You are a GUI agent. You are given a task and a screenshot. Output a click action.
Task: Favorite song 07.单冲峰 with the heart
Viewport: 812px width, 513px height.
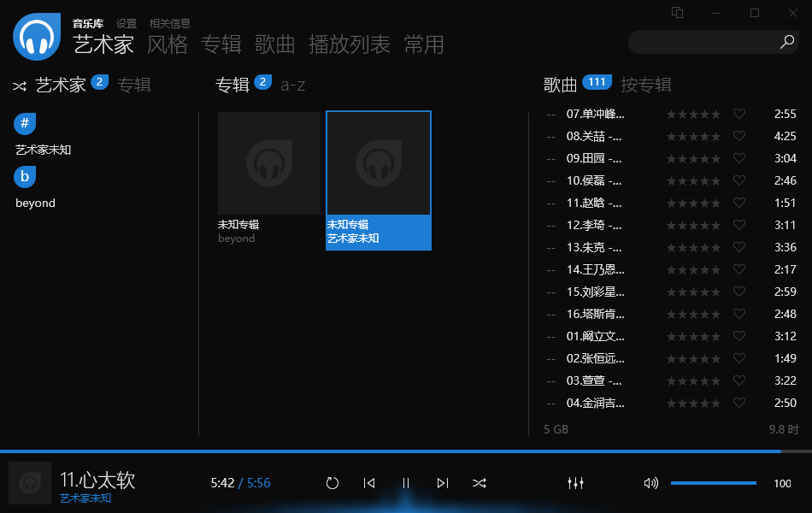[x=738, y=113]
